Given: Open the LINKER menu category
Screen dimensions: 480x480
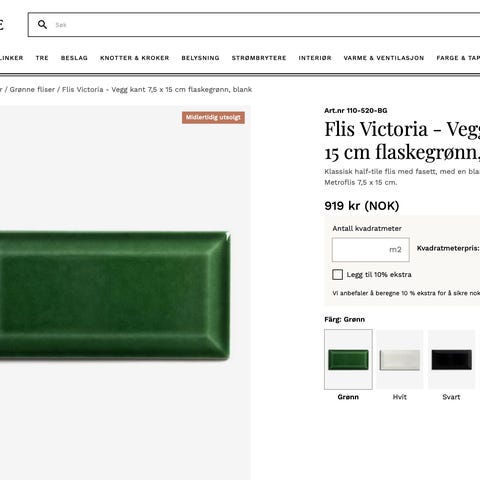Looking at the screenshot, I should point(11,58).
